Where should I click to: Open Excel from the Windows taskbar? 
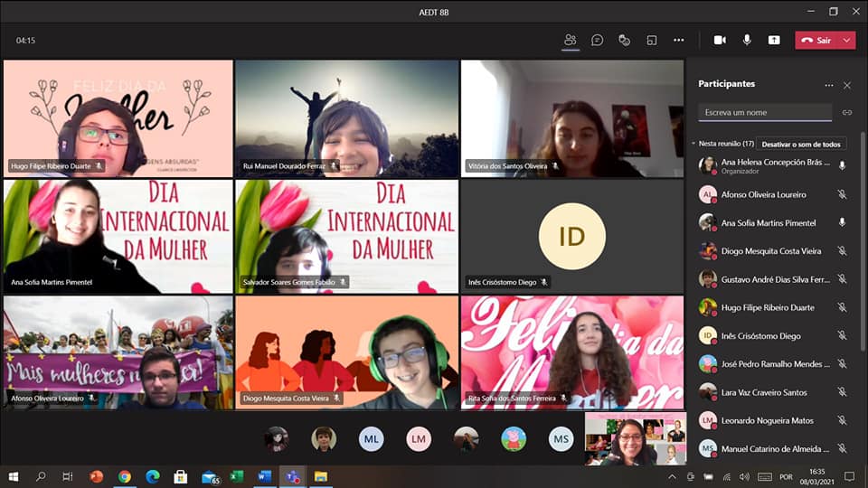coord(237,476)
